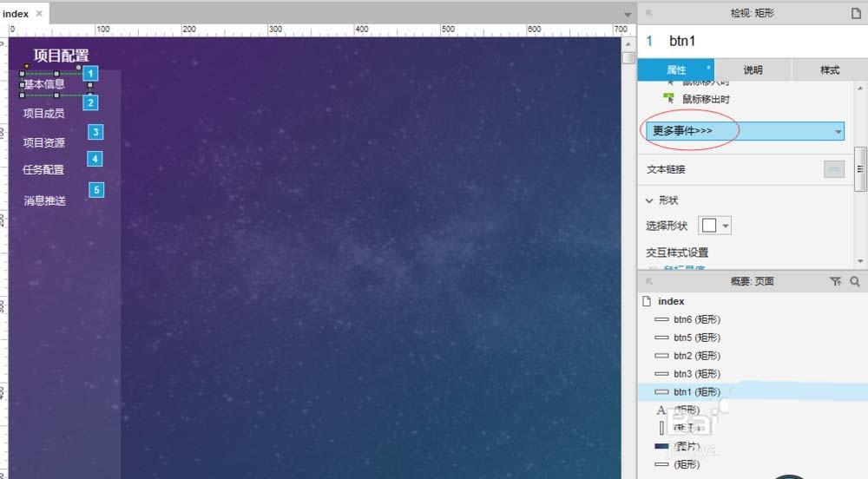Screen dimensions: 868x479
Task: Open the canvas tab list dropdown arrow
Action: [628, 15]
